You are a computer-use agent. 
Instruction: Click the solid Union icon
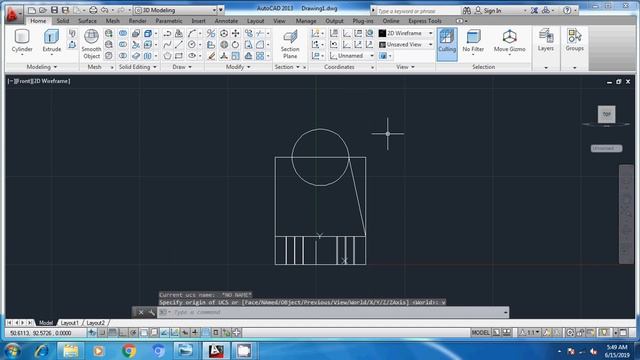pyautogui.click(x=123, y=33)
